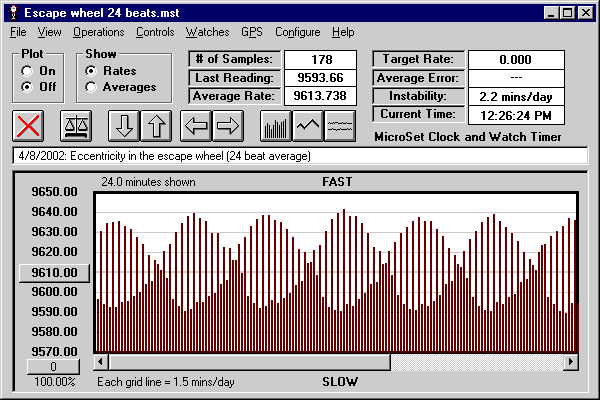Click the Average Error value field
The height and width of the screenshot is (400, 600).
pyautogui.click(x=516, y=78)
